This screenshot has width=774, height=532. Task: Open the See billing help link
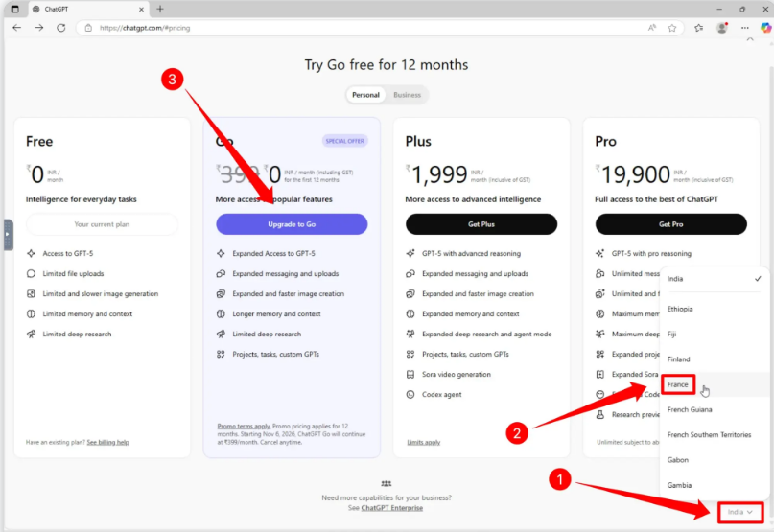coord(107,442)
